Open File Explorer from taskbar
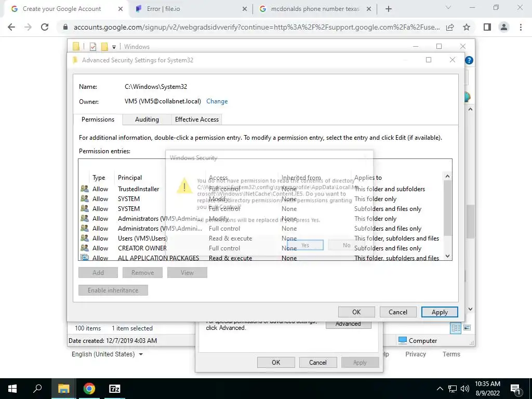Image resolution: width=532 pixels, height=399 pixels. [63, 389]
